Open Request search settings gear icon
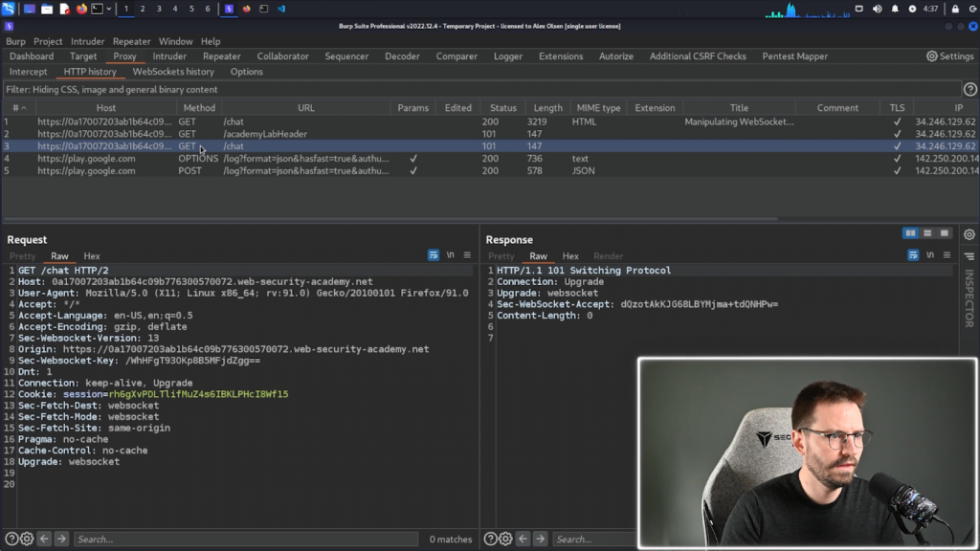 (27, 539)
